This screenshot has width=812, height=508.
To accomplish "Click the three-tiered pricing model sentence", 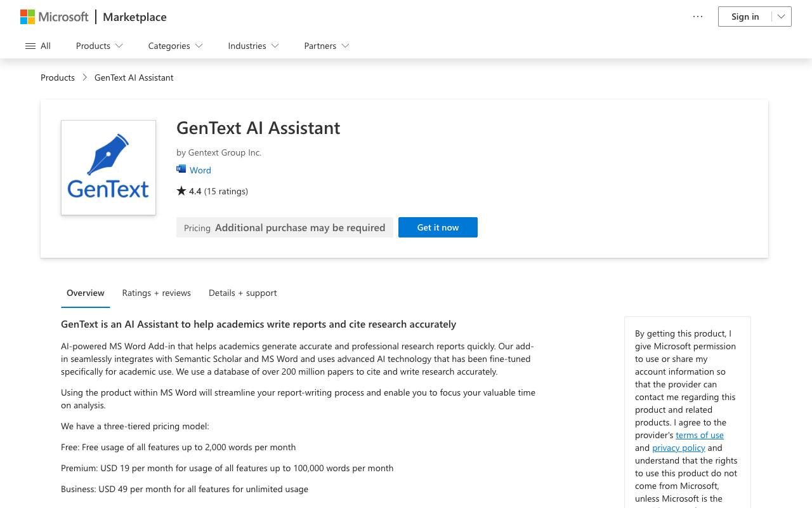I will tap(135, 426).
